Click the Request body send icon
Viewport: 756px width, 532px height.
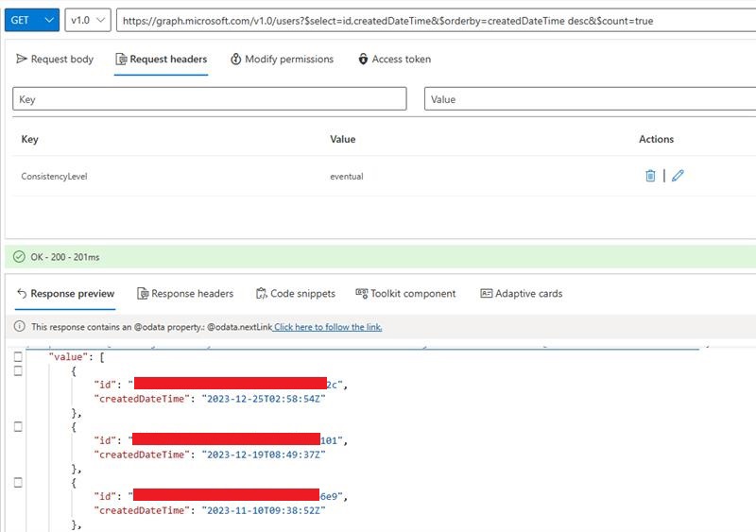pos(21,59)
